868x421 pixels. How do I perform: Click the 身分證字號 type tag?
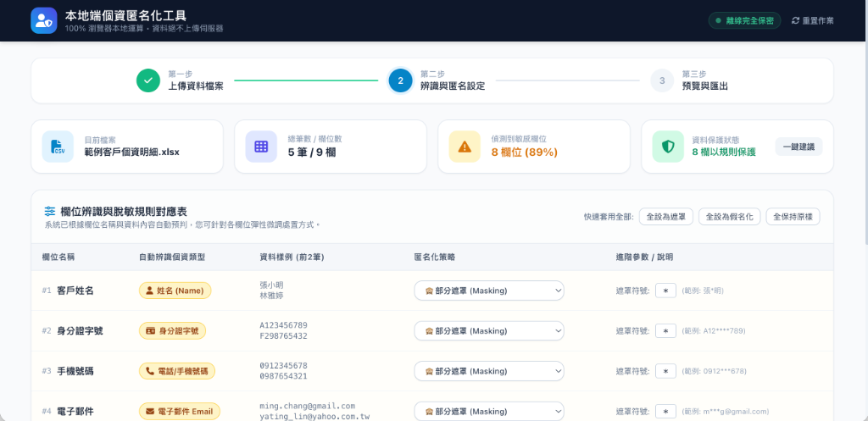(172, 331)
